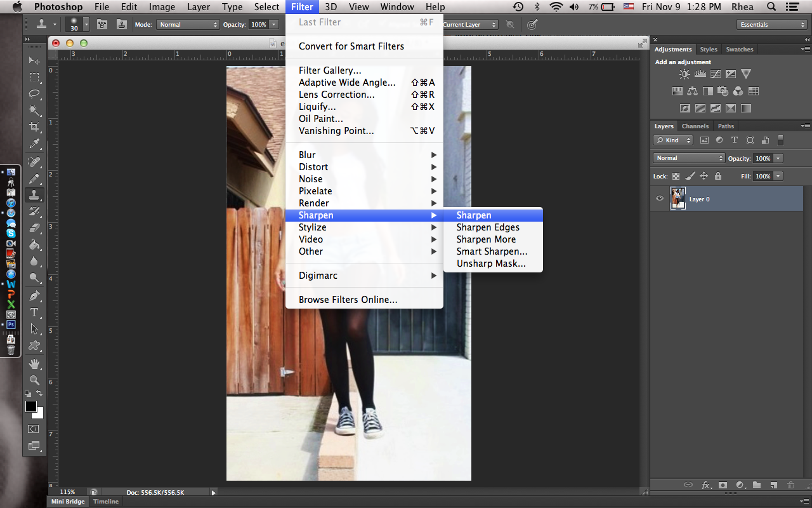Switch to the Channels tab
This screenshot has width=812, height=508.
695,126
